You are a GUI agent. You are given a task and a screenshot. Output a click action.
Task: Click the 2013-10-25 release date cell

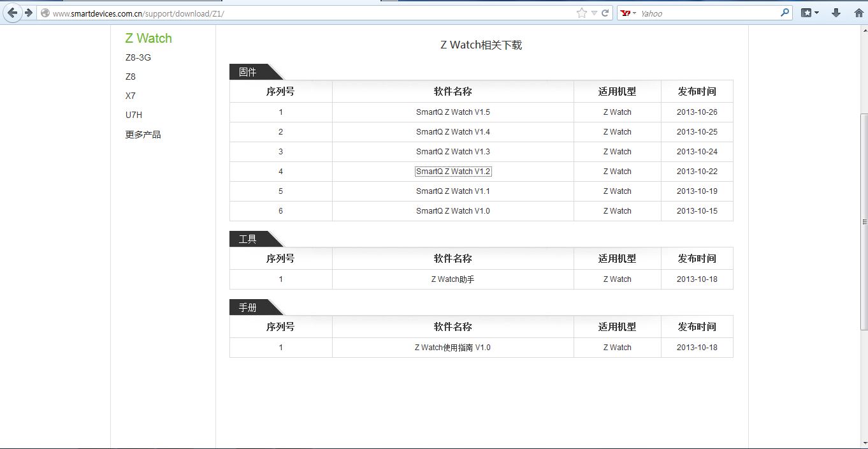697,132
